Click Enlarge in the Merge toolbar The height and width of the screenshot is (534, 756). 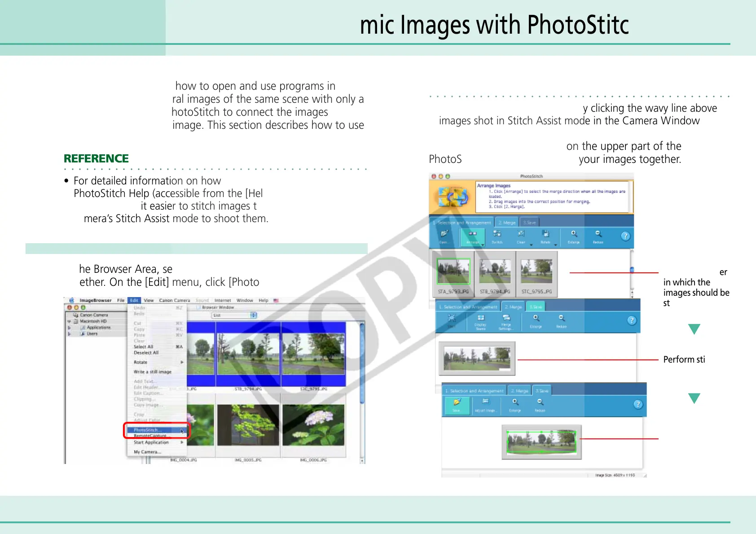536,321
